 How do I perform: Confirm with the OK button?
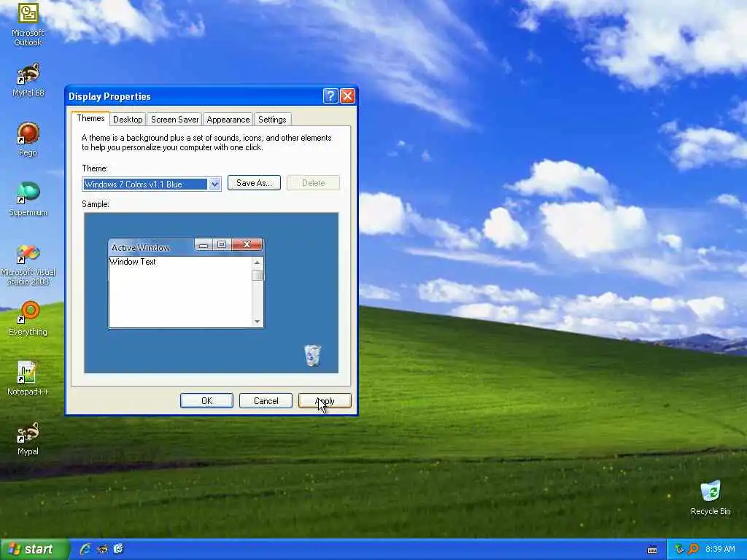click(x=206, y=401)
